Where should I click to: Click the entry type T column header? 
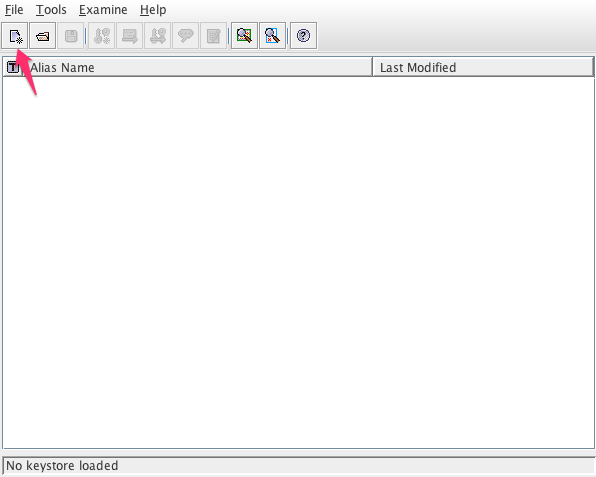point(13,67)
